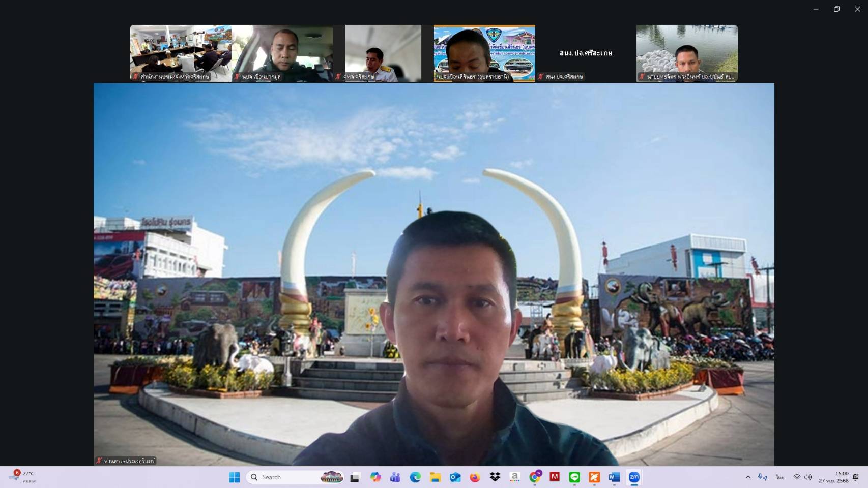Open the volume speaker control

click(808, 477)
